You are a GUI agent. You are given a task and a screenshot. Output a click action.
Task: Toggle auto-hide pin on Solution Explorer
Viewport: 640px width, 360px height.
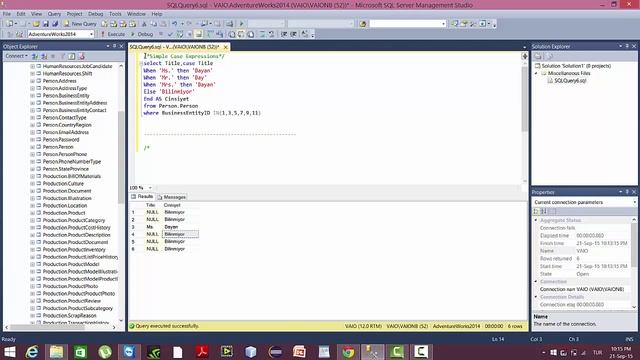(627, 47)
